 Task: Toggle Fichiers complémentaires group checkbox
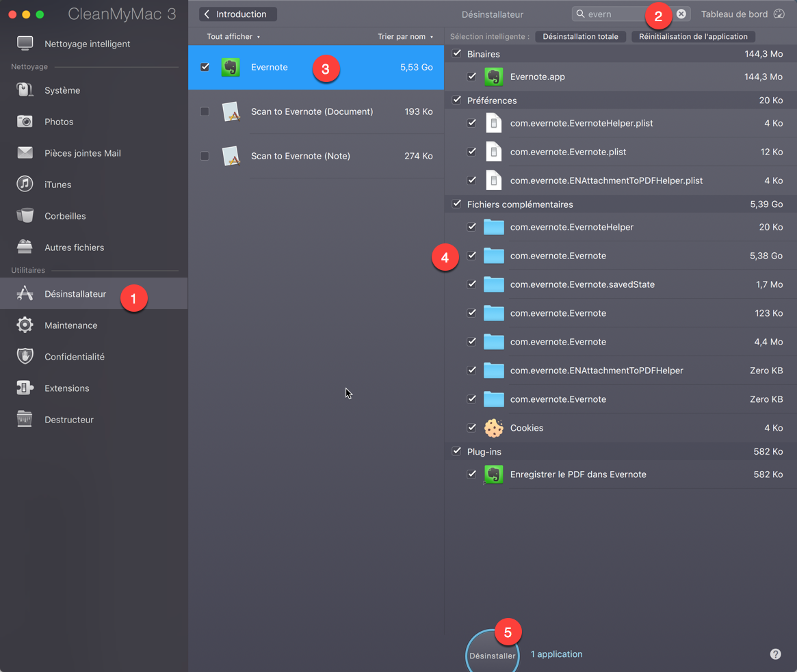(x=457, y=204)
